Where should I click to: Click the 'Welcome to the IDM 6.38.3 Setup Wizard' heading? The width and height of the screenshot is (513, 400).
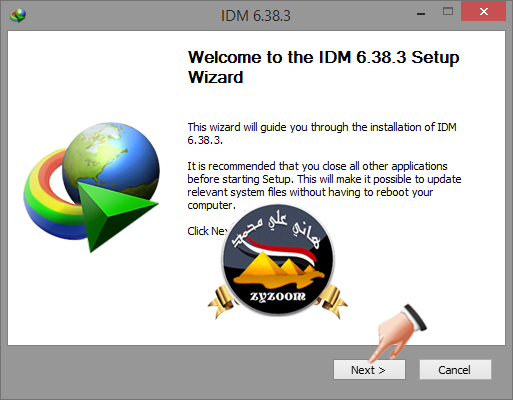click(x=323, y=67)
